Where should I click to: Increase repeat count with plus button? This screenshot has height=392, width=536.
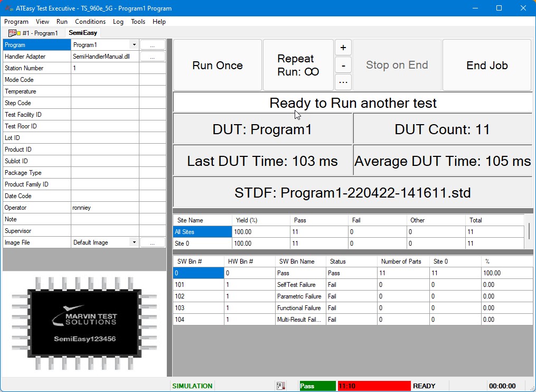343,48
